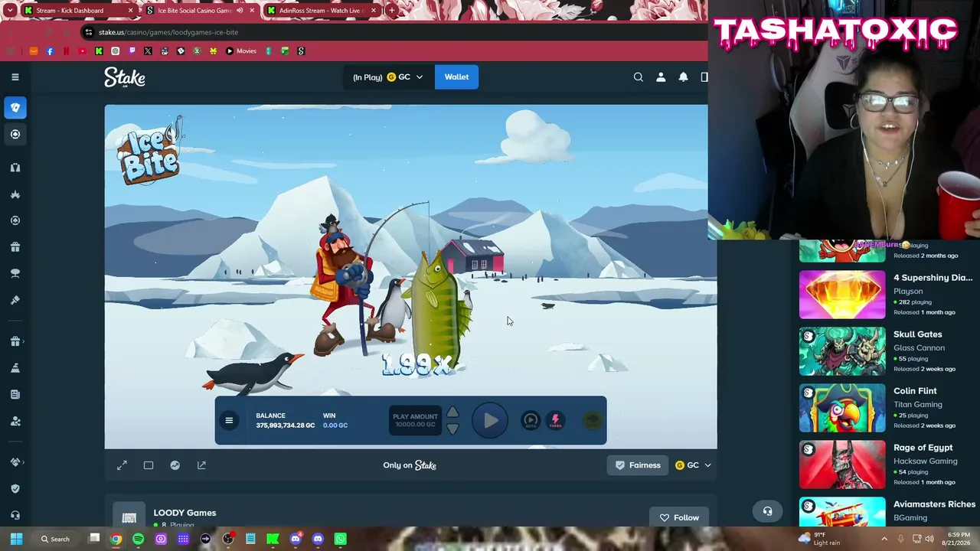This screenshot has height=551, width=980.
Task: Open the Aviamasters Riches game title
Action: coord(934,504)
